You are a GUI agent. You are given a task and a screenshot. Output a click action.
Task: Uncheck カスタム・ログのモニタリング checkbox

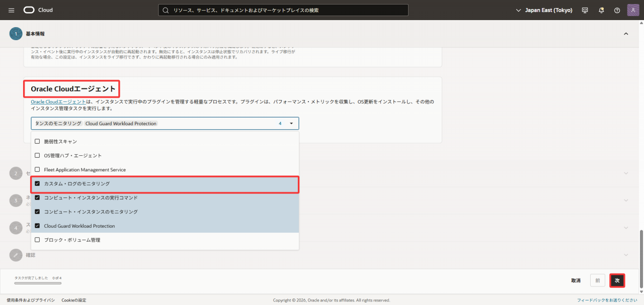pos(37,184)
